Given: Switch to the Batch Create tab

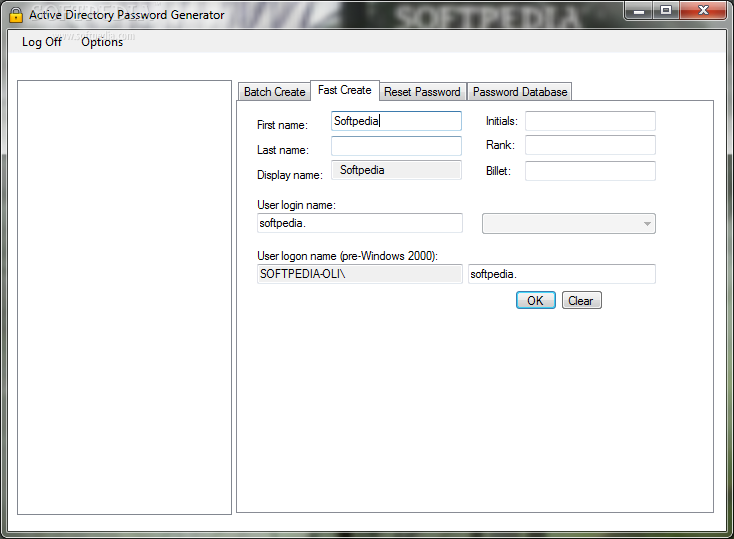Looking at the screenshot, I should [x=274, y=92].
